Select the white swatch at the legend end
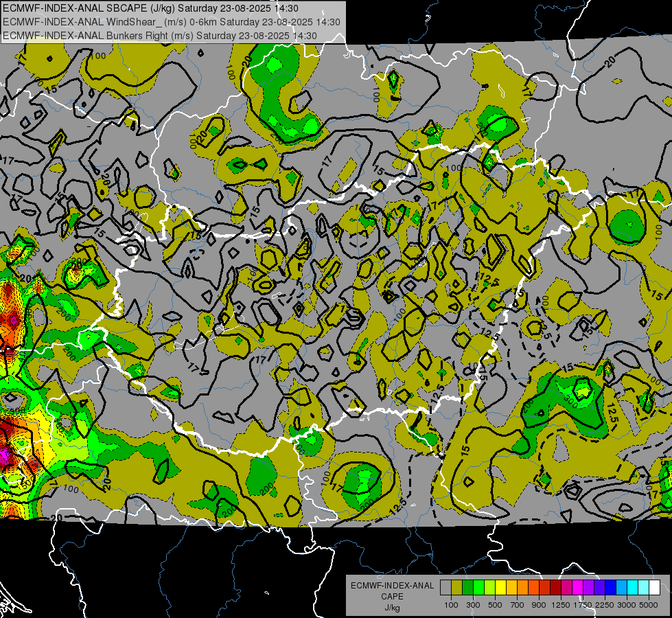The image size is (672, 618). 654,588
